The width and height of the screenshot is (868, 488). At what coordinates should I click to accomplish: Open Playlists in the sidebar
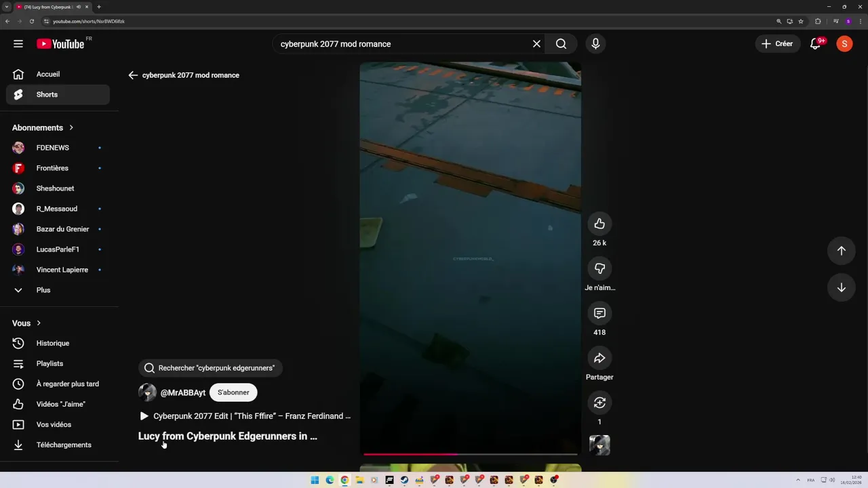click(58, 364)
